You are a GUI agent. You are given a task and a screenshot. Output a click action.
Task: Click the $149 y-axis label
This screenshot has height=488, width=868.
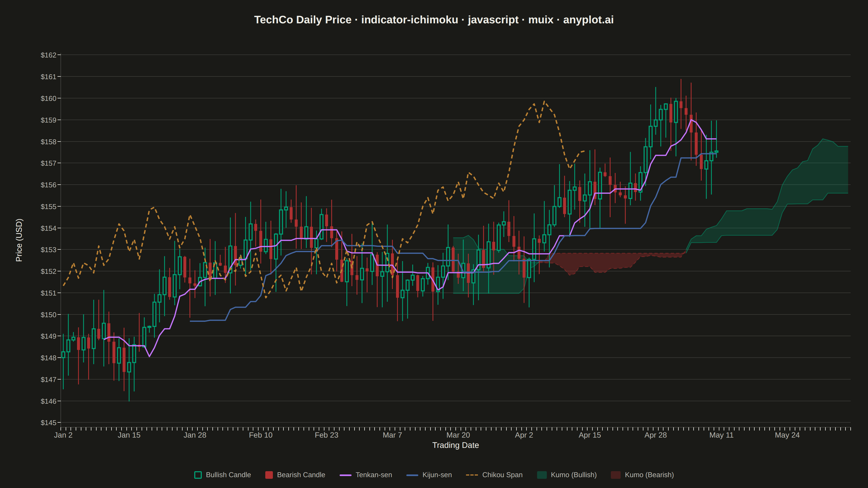point(49,336)
